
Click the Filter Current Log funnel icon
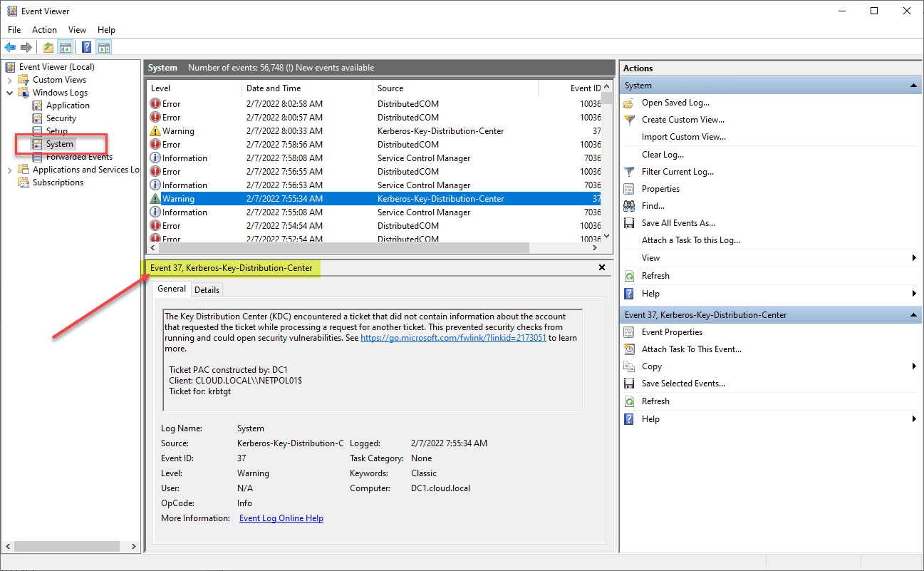629,172
